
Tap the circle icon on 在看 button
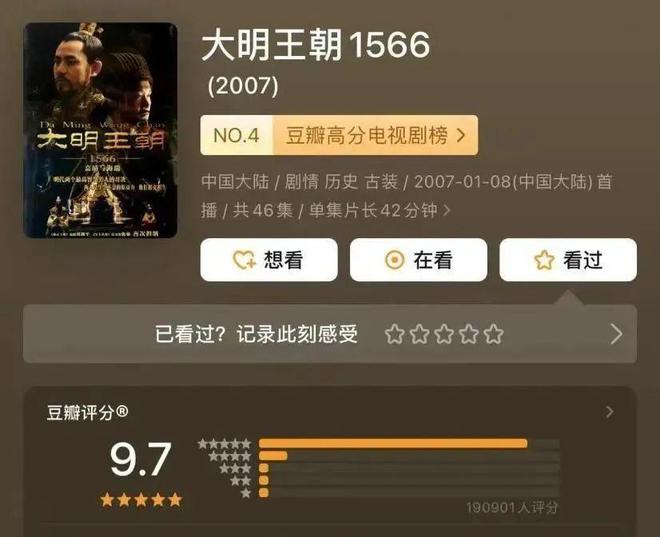(x=394, y=260)
